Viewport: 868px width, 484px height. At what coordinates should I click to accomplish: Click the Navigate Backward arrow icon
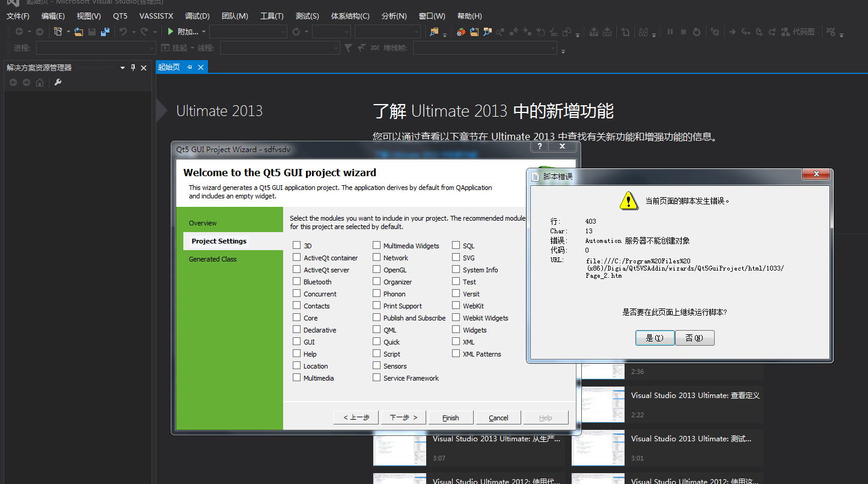click(x=19, y=31)
